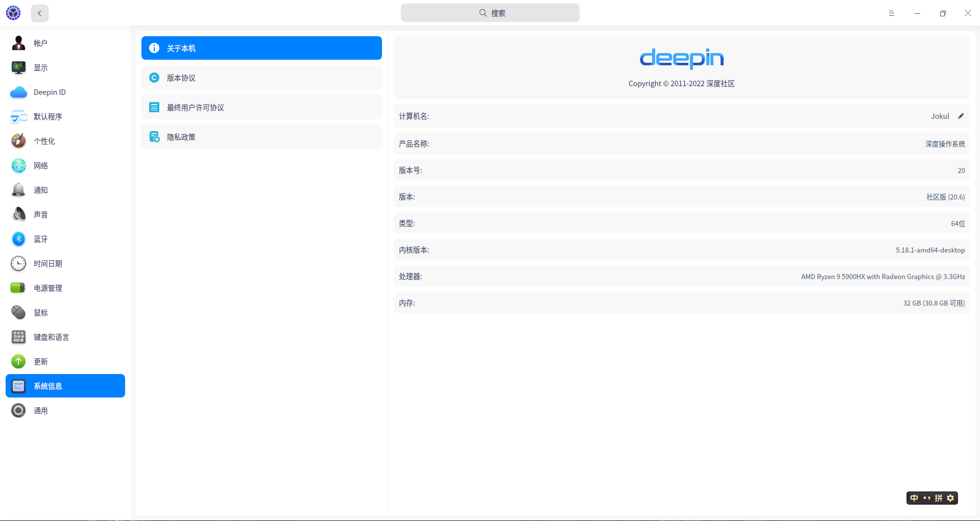Click the 拼 pinyin input method icon
Viewport: 980px width, 521px height.
(939, 498)
